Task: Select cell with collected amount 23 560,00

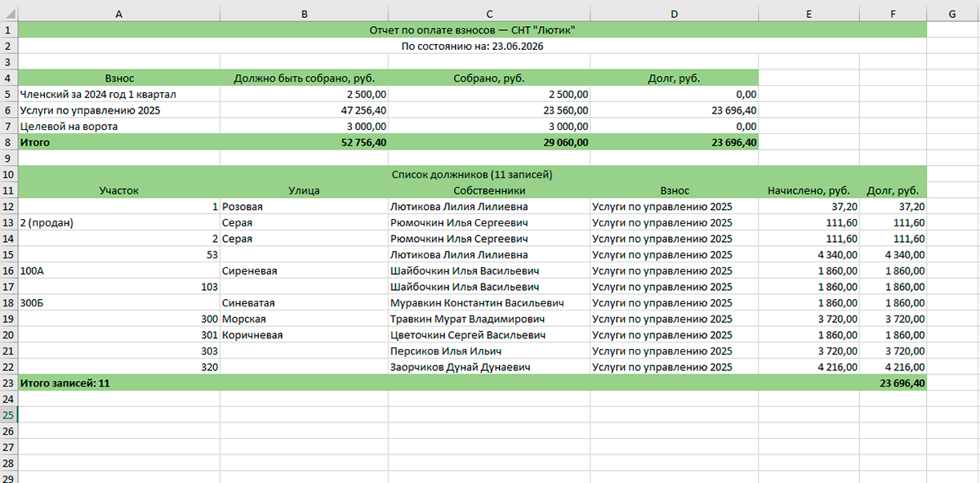Action: point(489,110)
